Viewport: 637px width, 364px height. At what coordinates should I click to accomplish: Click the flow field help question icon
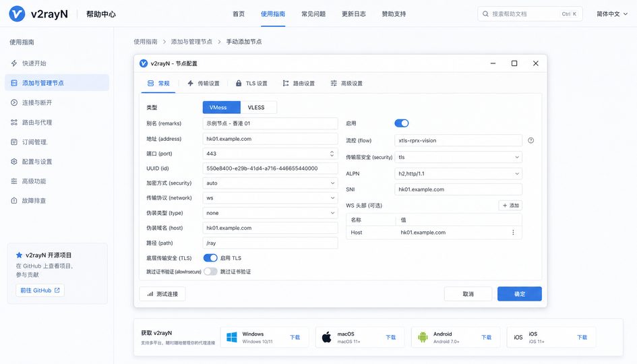click(531, 141)
